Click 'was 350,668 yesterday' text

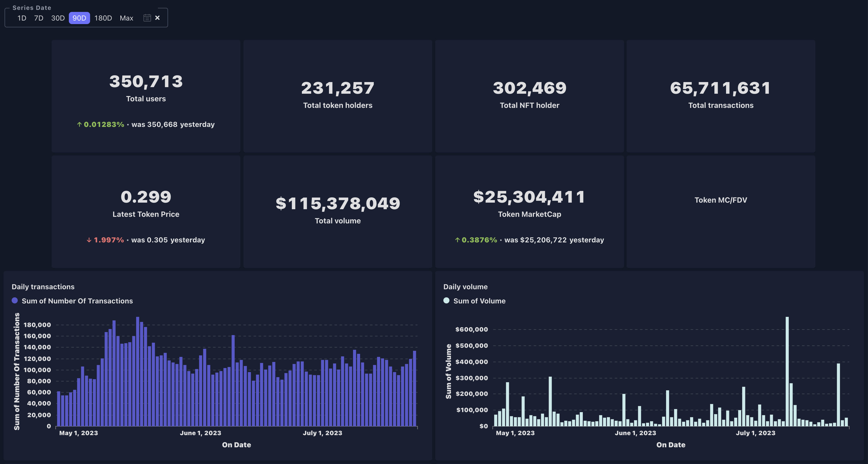click(173, 124)
